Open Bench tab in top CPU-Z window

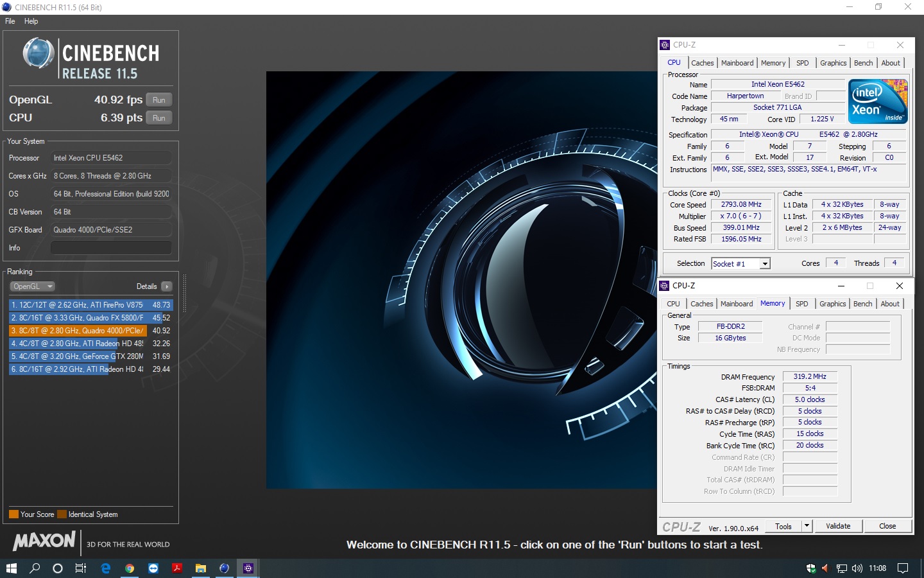click(863, 63)
